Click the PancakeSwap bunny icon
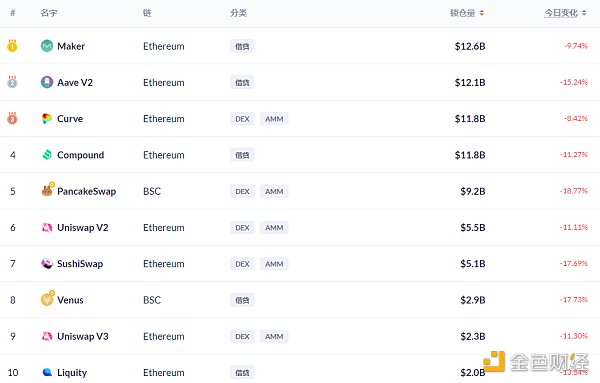The image size is (600, 383). (x=47, y=190)
